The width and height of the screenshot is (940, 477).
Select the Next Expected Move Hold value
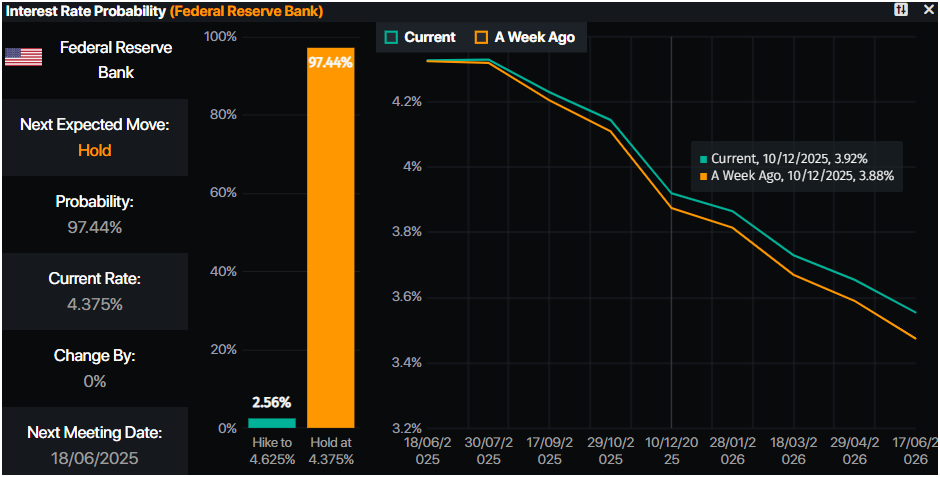coord(94,150)
